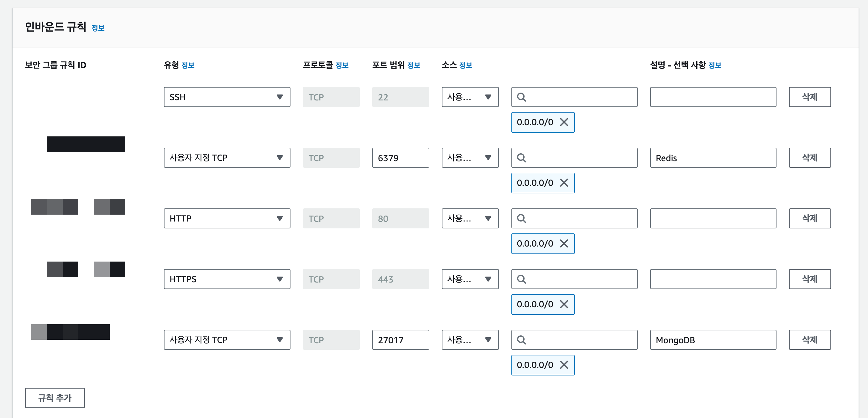Click the description field containing Redis
This screenshot has height=418, width=868.
tap(713, 158)
